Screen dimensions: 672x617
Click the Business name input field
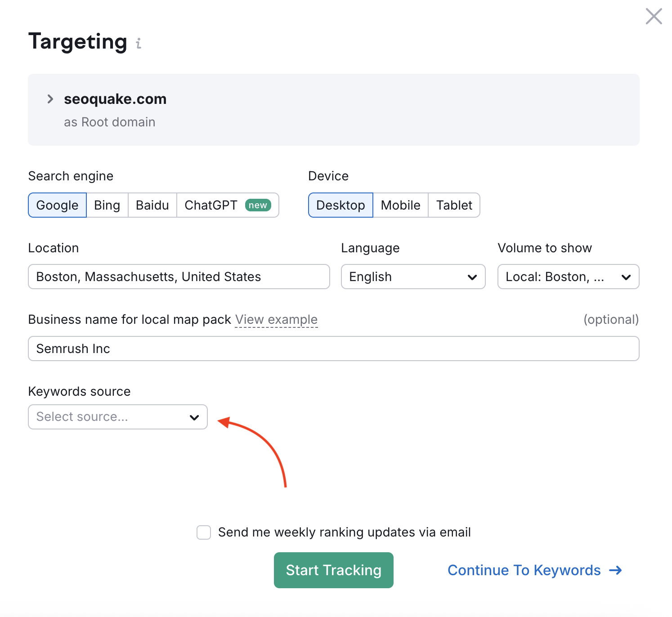[x=334, y=349]
